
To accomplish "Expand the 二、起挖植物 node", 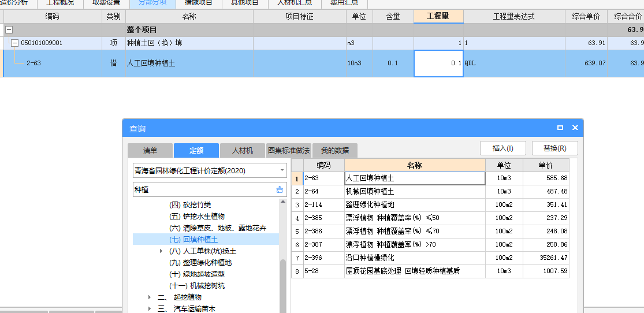I will tap(150, 297).
